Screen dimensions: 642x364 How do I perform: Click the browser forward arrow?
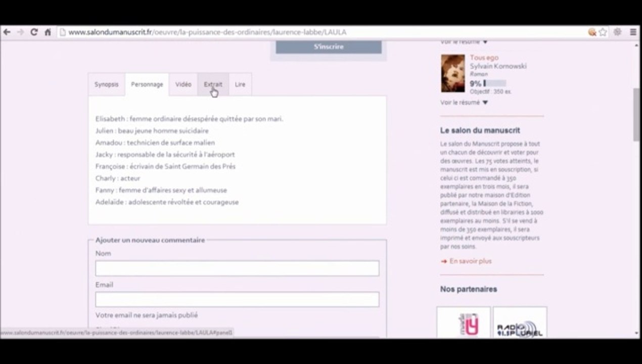[x=21, y=32]
